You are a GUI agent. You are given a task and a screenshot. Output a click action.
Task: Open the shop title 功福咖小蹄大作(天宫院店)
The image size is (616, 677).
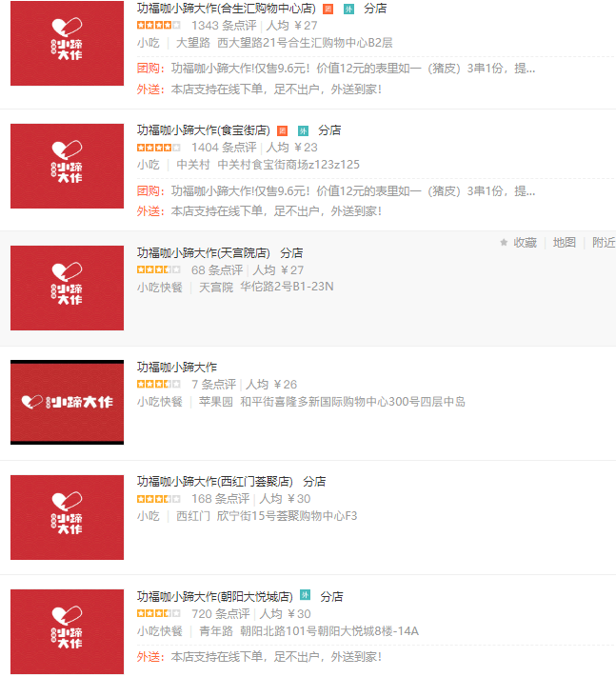point(204,252)
